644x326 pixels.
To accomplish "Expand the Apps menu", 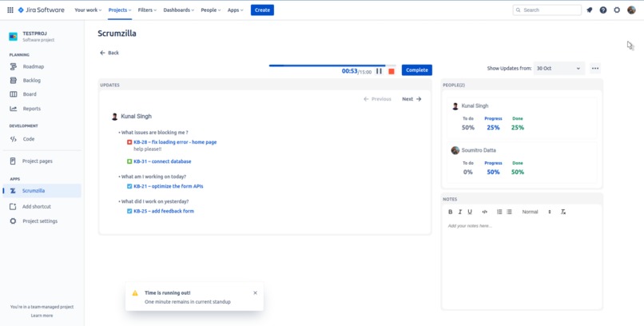I will (236, 10).
